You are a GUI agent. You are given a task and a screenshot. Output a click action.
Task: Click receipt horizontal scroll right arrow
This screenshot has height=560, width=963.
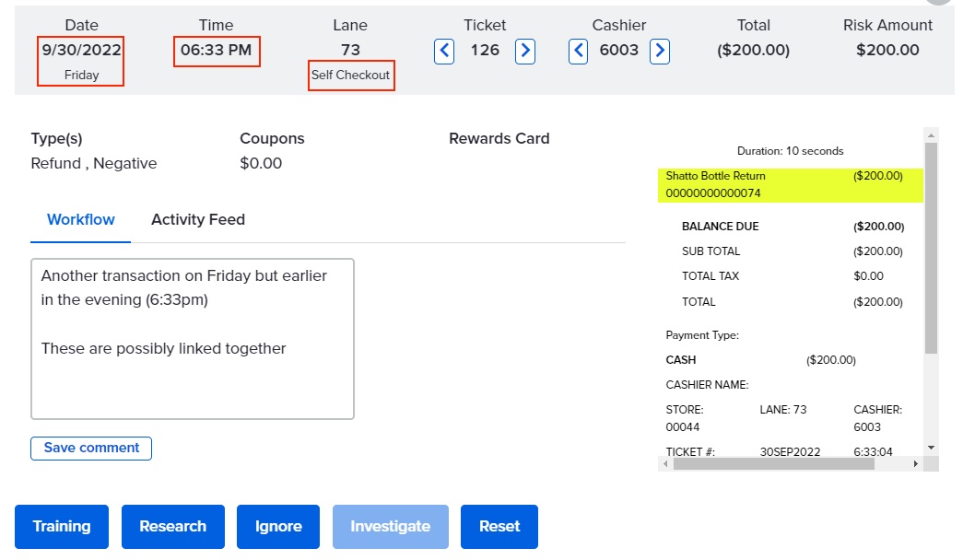[x=916, y=464]
